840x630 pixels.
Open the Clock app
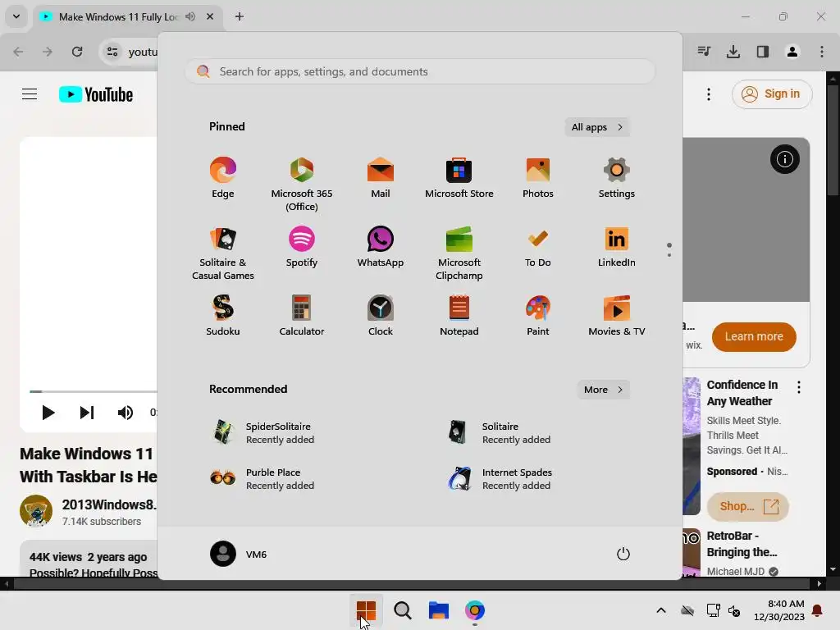(x=381, y=316)
